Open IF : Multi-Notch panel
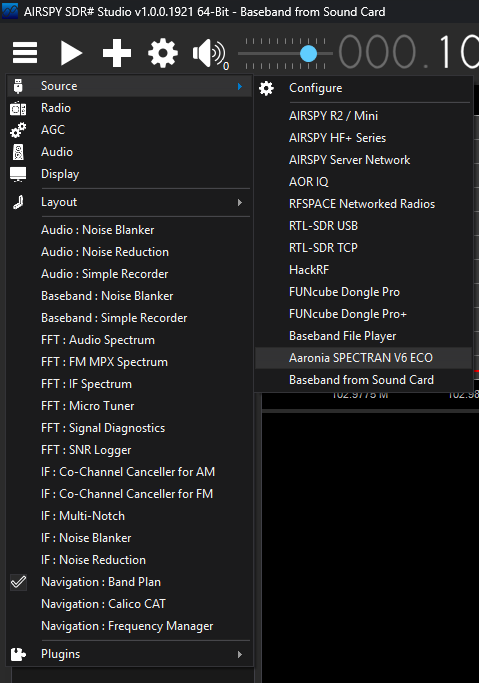 (x=130, y=516)
